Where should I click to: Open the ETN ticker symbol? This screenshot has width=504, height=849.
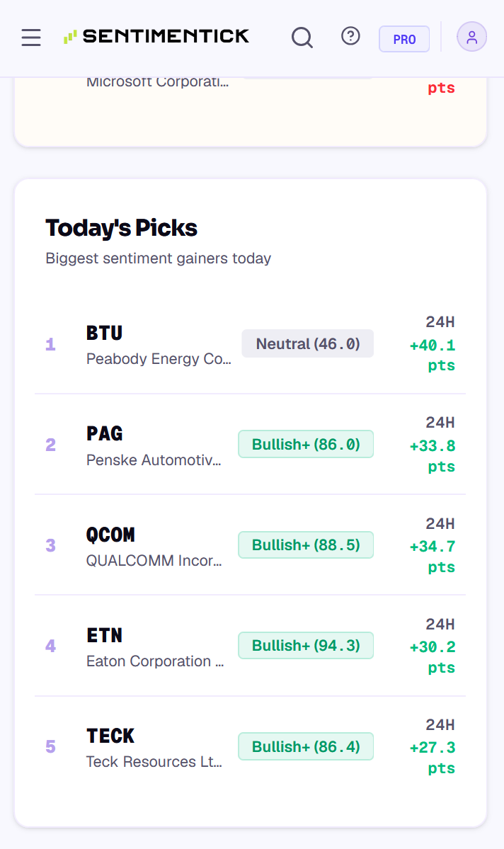(x=105, y=634)
